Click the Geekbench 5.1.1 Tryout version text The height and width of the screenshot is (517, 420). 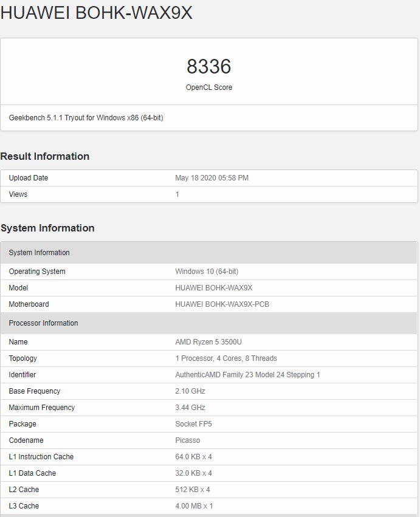86,118
